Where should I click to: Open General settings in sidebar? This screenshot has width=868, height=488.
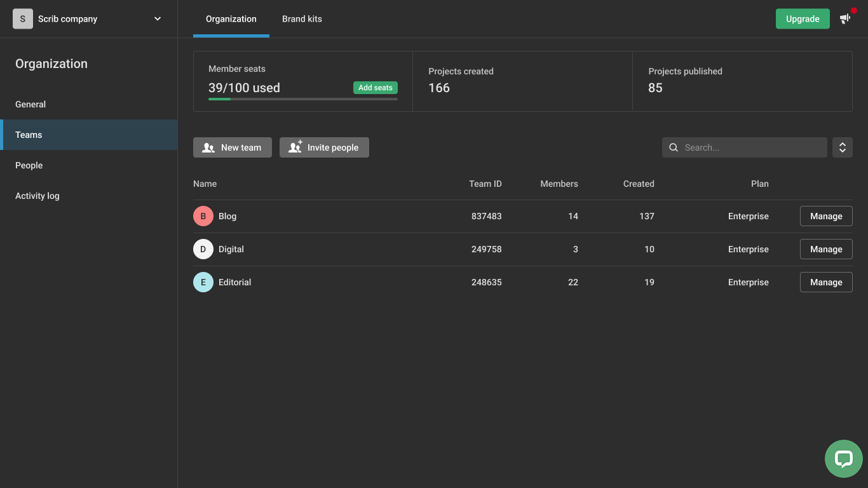point(89,104)
